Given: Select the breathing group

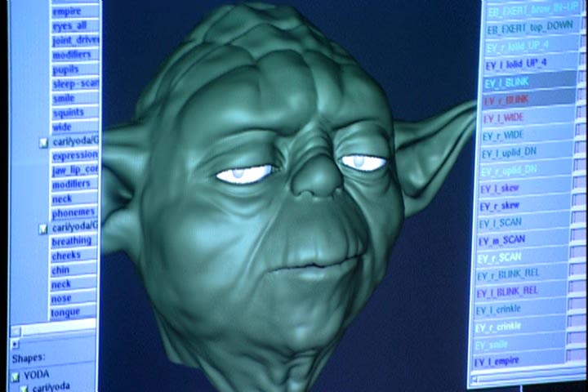Looking at the screenshot, I should (73, 241).
